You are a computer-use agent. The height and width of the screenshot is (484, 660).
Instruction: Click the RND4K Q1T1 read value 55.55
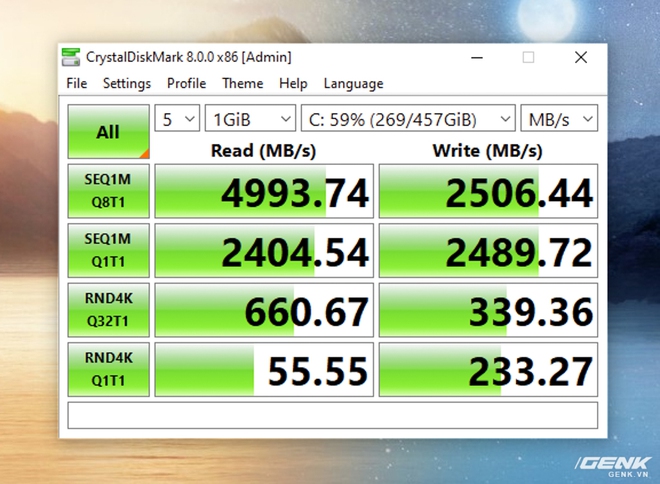(264, 370)
